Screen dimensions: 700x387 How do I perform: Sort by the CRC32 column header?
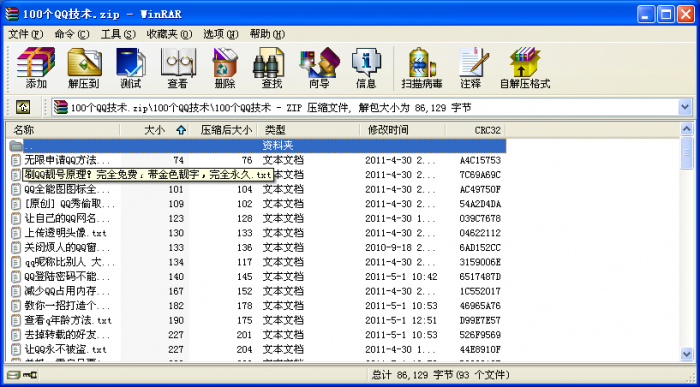[x=475, y=130]
